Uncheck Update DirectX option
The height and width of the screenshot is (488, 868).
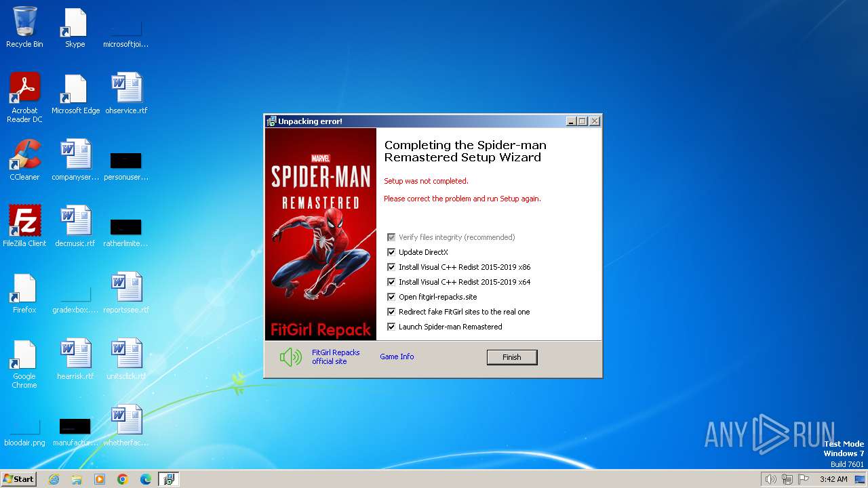click(391, 252)
